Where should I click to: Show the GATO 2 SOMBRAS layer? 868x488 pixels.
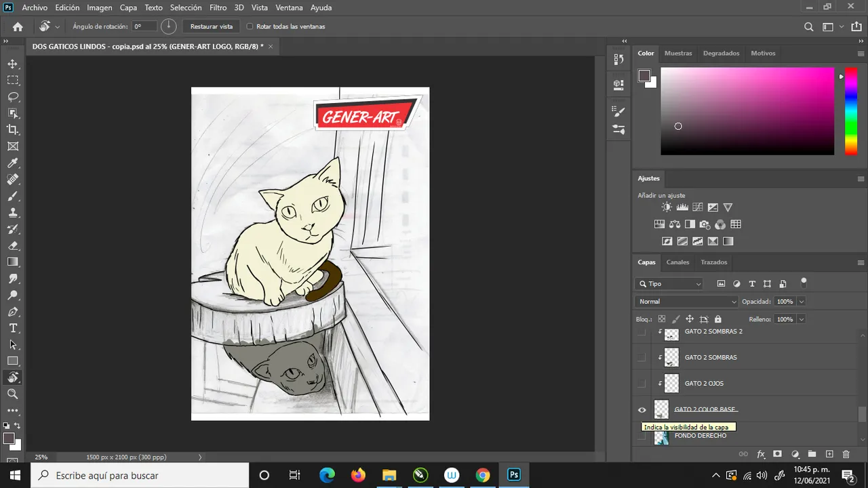tap(642, 357)
